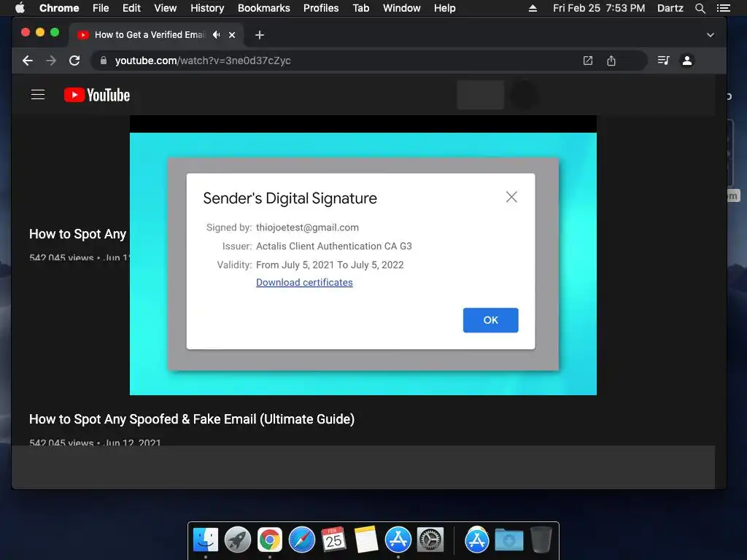
Task: Share this page via the share icon
Action: (x=611, y=61)
